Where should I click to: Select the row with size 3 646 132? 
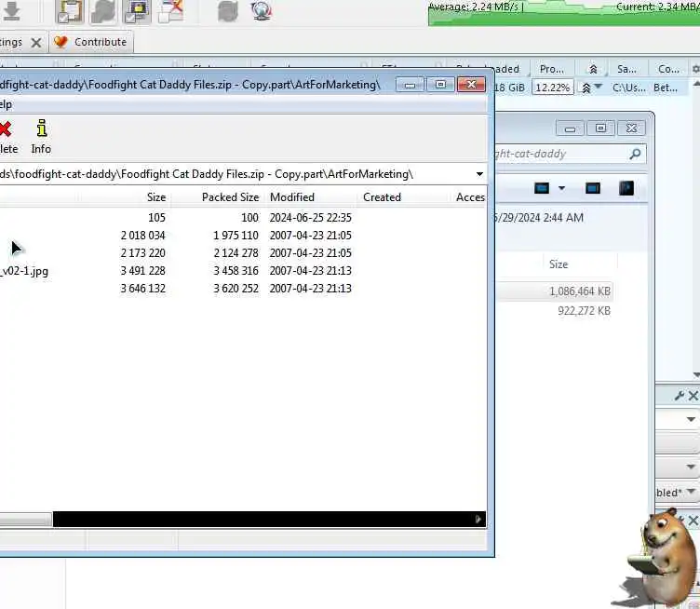click(243, 289)
